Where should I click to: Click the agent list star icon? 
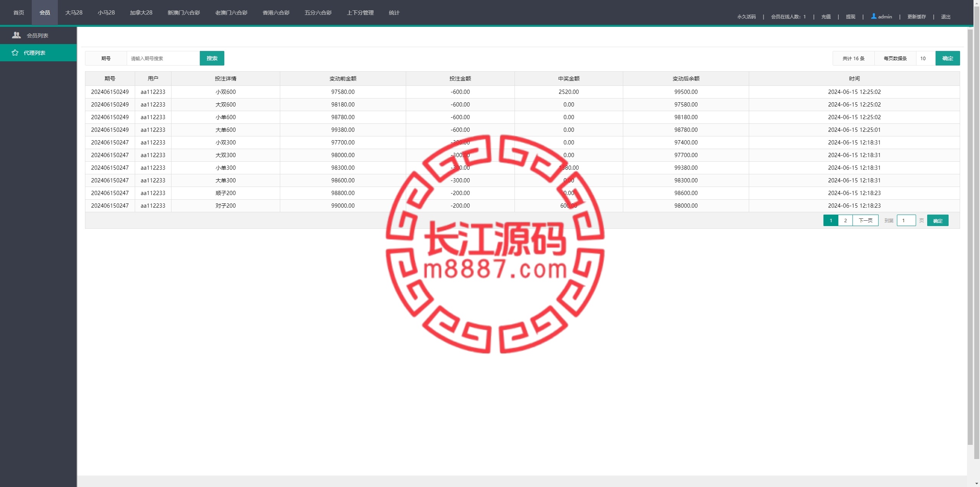tap(15, 52)
